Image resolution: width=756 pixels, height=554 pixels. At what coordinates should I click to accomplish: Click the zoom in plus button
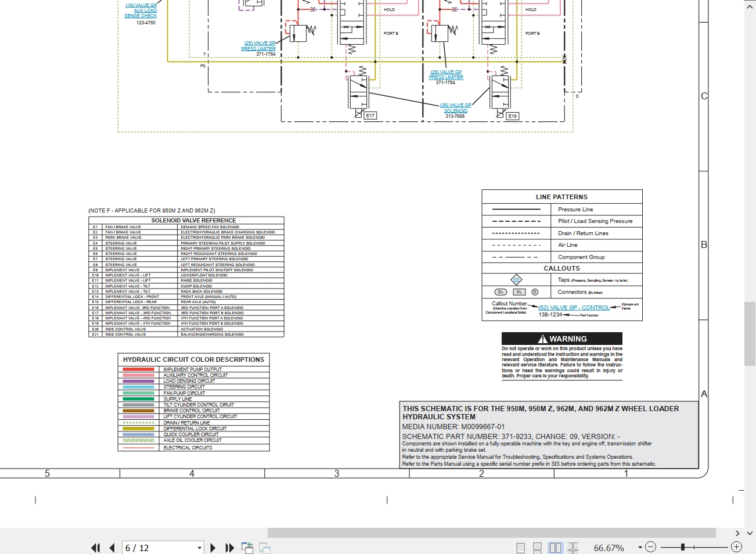pos(736,547)
